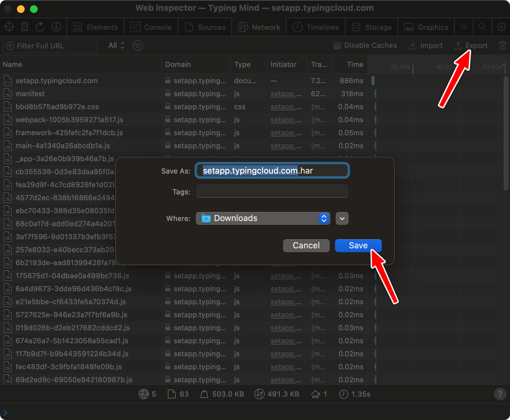This screenshot has width=510, height=420.
Task: Click the Filter Full URL field
Action: [x=50, y=46]
